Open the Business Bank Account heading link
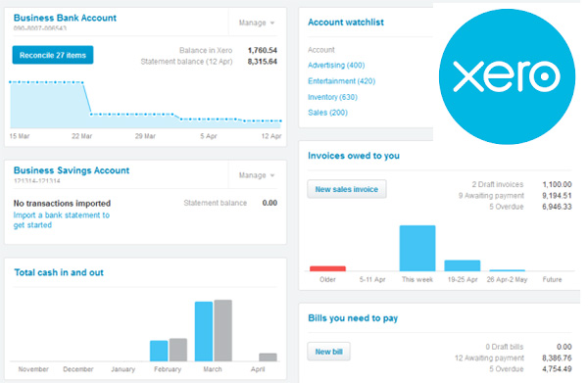This screenshot has height=383, width=588. click(65, 18)
